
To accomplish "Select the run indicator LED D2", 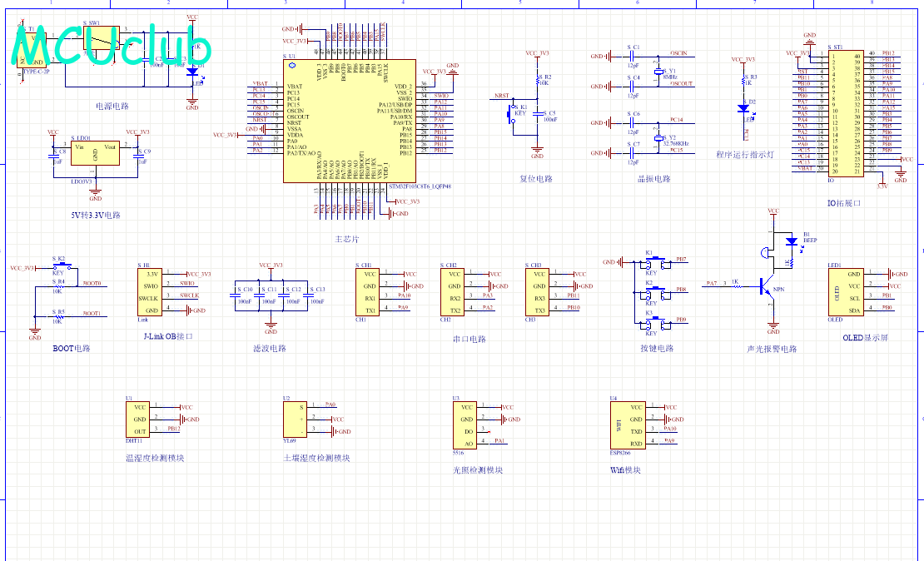I will point(743,108).
